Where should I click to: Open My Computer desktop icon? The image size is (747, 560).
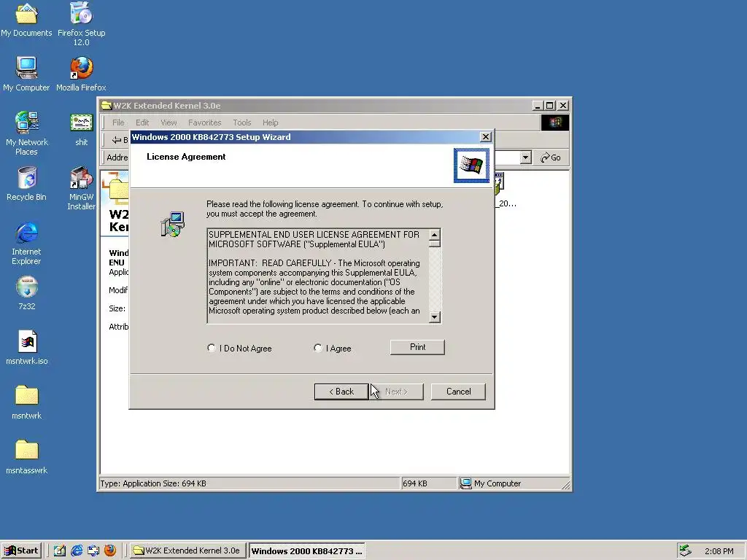pos(26,74)
